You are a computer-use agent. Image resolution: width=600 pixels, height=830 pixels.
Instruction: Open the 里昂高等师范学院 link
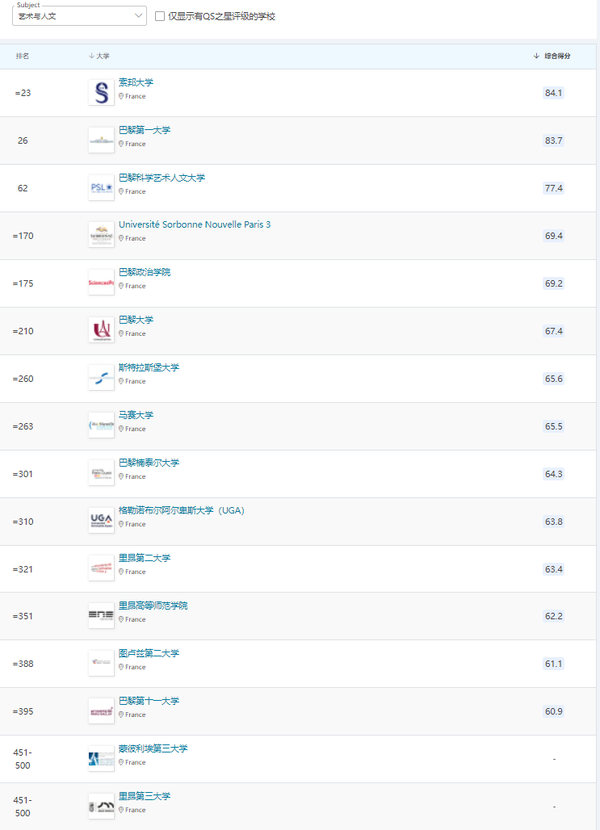coord(153,606)
